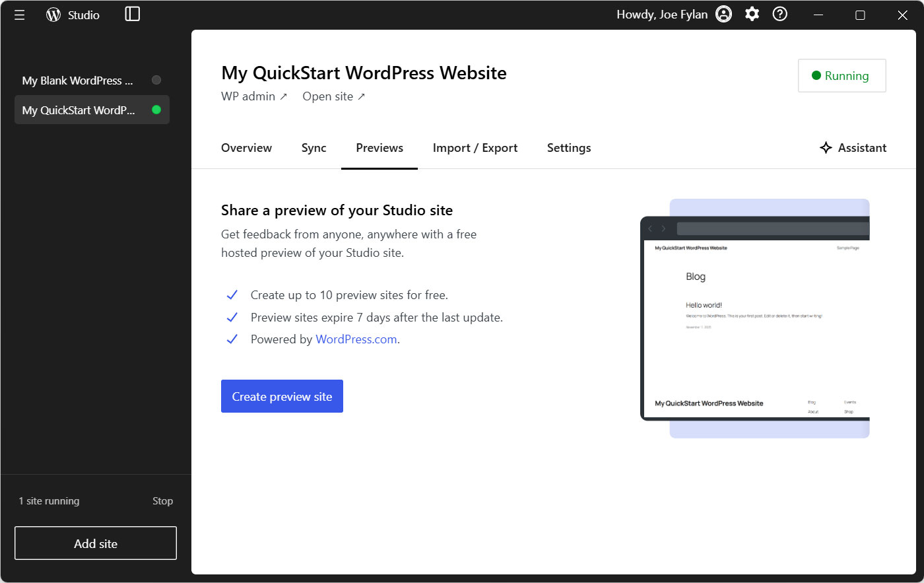Open the Studio settings gear
The width and height of the screenshot is (924, 583).
coord(752,13)
